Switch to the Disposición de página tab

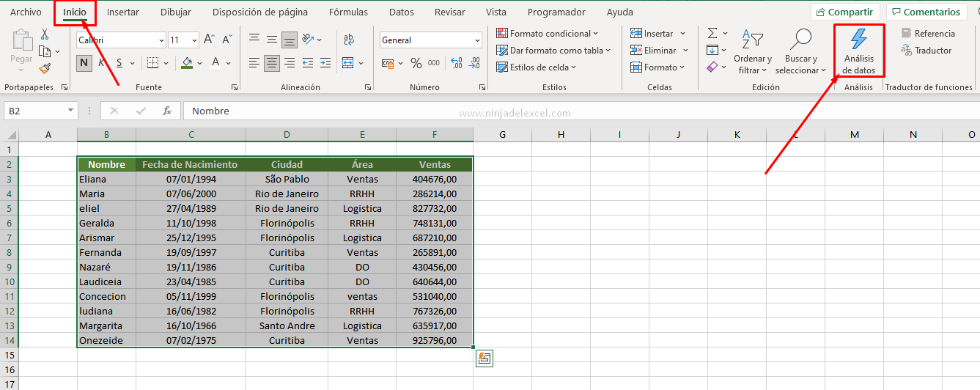pyautogui.click(x=260, y=12)
